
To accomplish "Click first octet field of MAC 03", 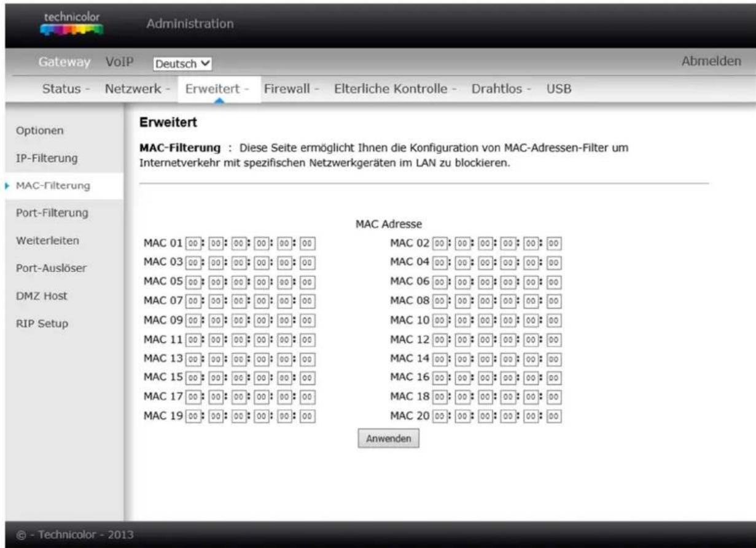I will pos(192,263).
